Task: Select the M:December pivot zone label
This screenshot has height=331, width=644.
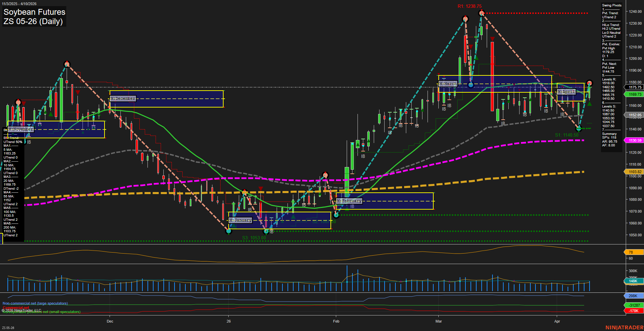Action: pos(123,98)
